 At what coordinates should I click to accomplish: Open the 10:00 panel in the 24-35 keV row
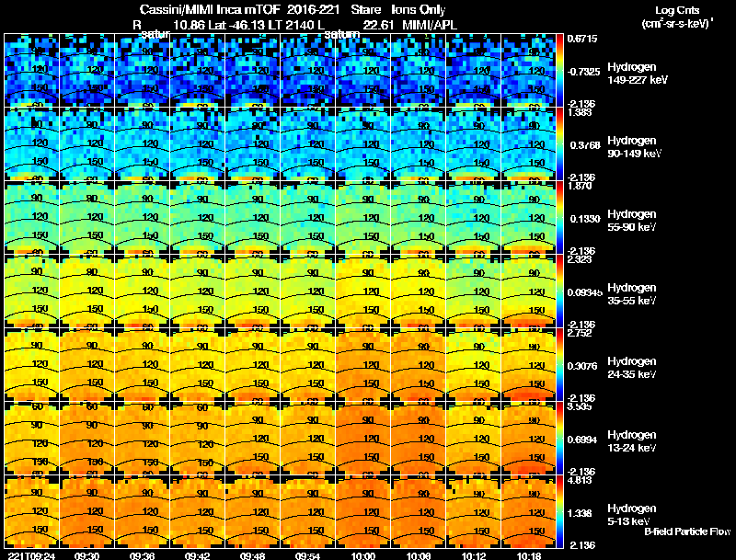click(x=362, y=364)
